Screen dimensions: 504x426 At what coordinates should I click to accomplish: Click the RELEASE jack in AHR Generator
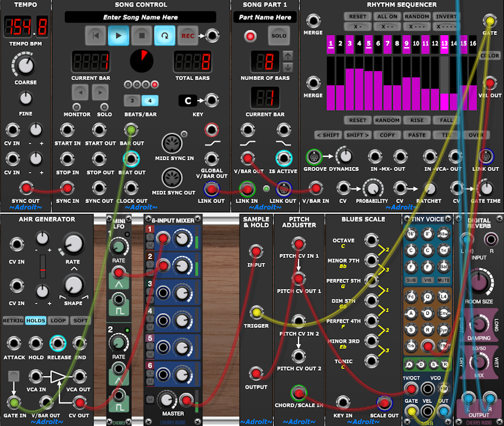(x=58, y=344)
